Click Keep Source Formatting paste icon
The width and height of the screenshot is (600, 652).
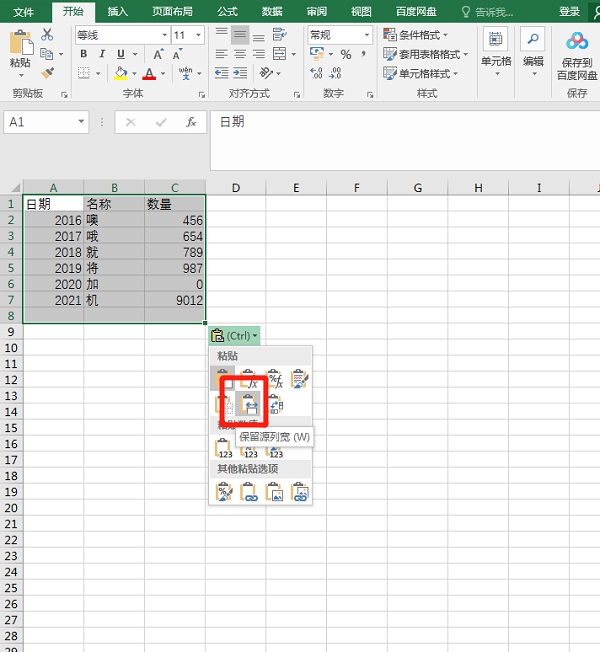(300, 379)
